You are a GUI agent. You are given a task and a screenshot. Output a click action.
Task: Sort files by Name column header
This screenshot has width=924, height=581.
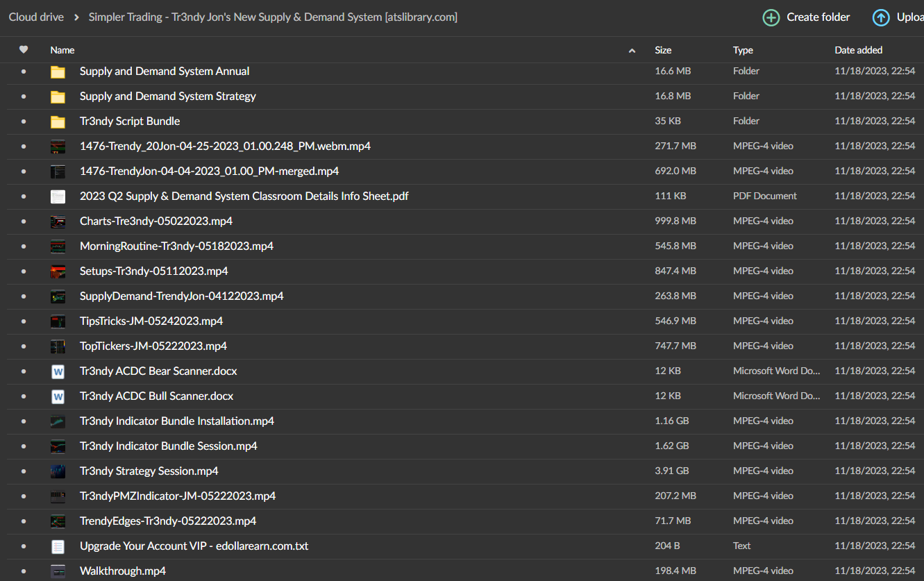click(x=62, y=50)
